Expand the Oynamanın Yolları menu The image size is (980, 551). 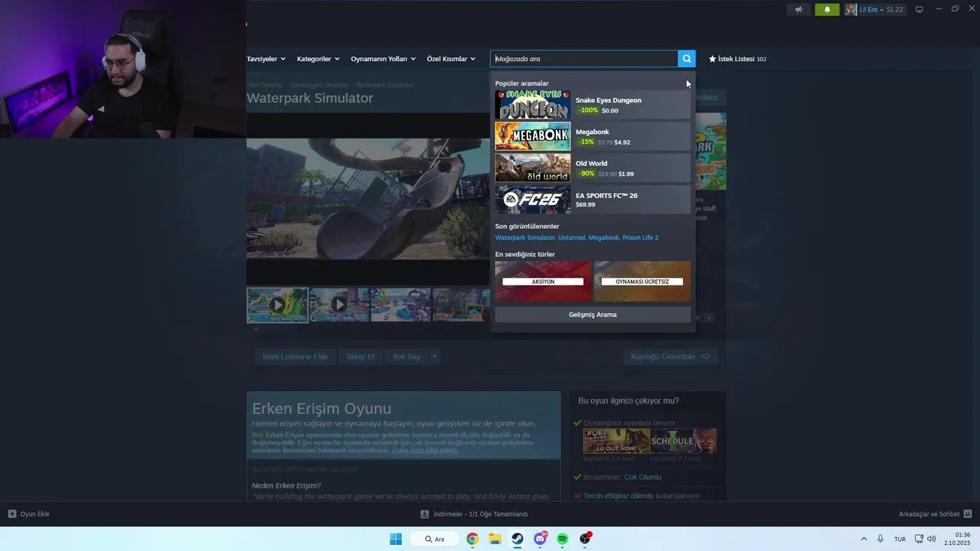[384, 59]
